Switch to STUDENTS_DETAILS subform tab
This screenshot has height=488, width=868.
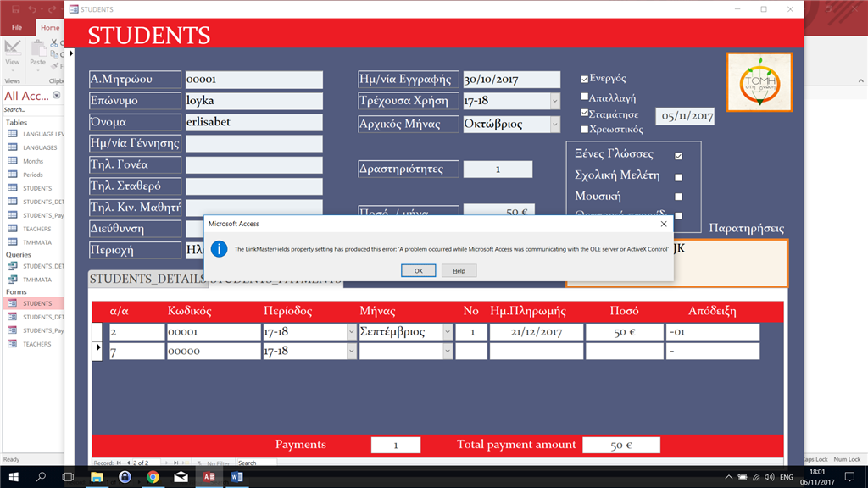point(147,279)
